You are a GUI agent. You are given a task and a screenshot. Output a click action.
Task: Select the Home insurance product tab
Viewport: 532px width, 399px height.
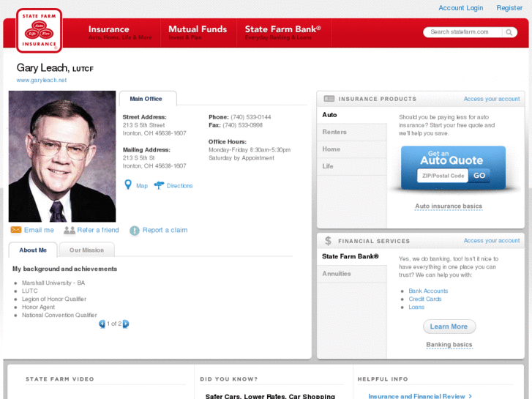click(x=352, y=149)
